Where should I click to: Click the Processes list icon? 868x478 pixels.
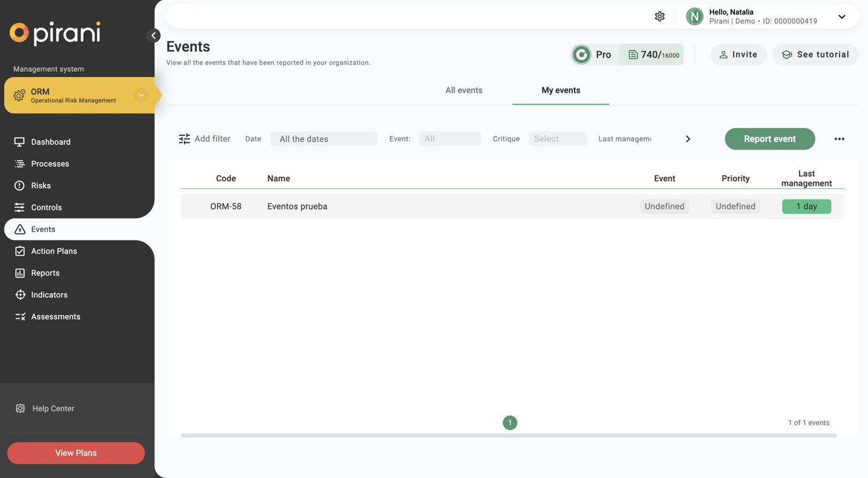20,164
